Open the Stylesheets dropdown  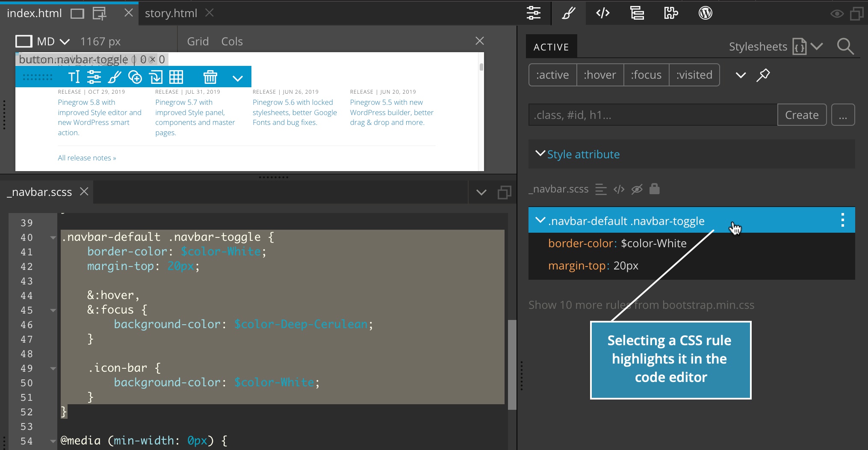point(776,47)
